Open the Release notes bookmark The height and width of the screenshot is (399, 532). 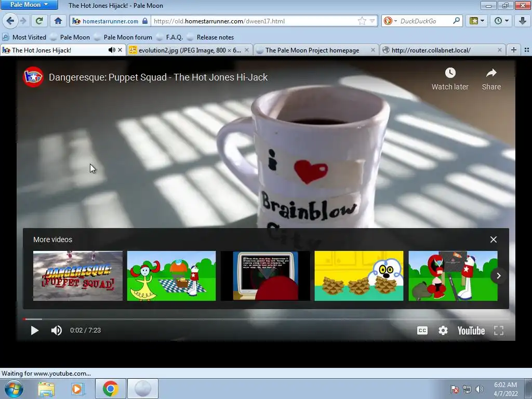210,37
